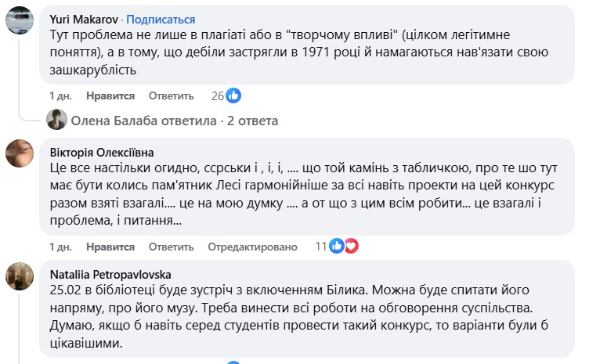Open timestamp of Yuri Makarov's comment
Screen dimensions: 600x364
(x=60, y=96)
